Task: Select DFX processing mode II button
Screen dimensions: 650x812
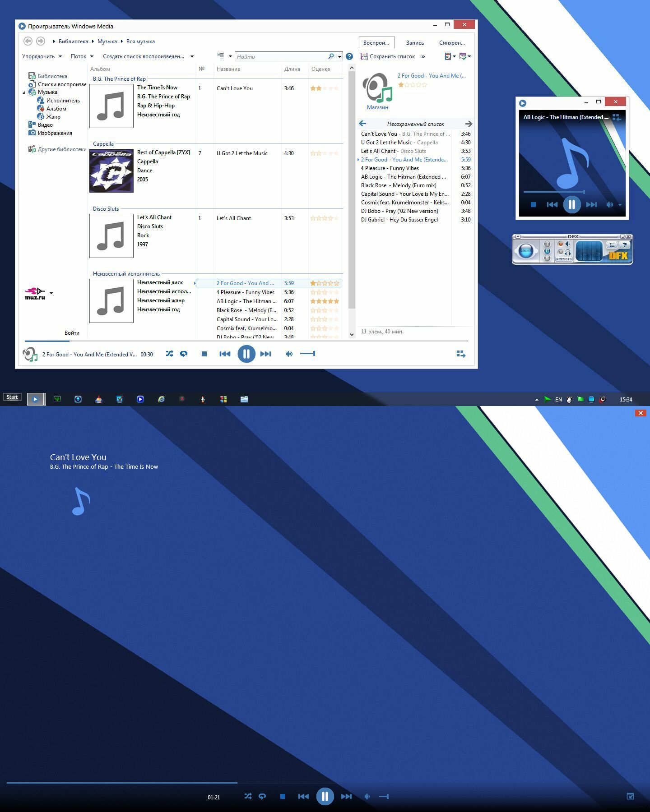Action: coord(547,251)
